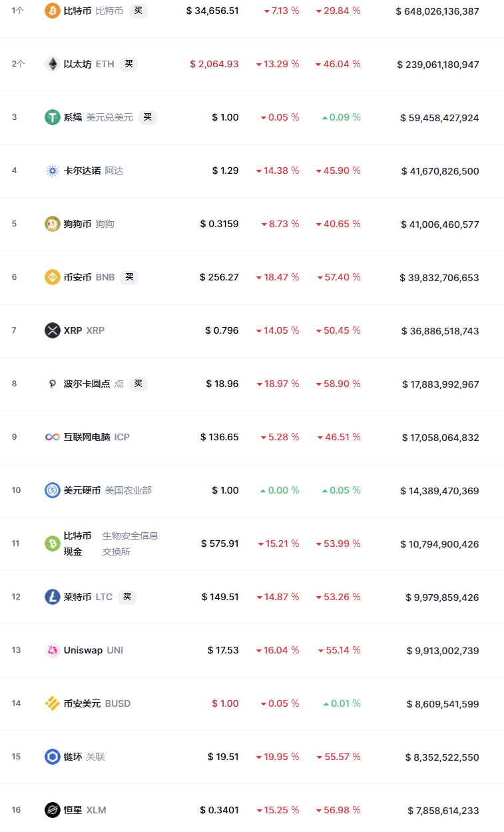This screenshot has height=832, width=504.
Task: Click the green Tether coin icon
Action: point(52,117)
